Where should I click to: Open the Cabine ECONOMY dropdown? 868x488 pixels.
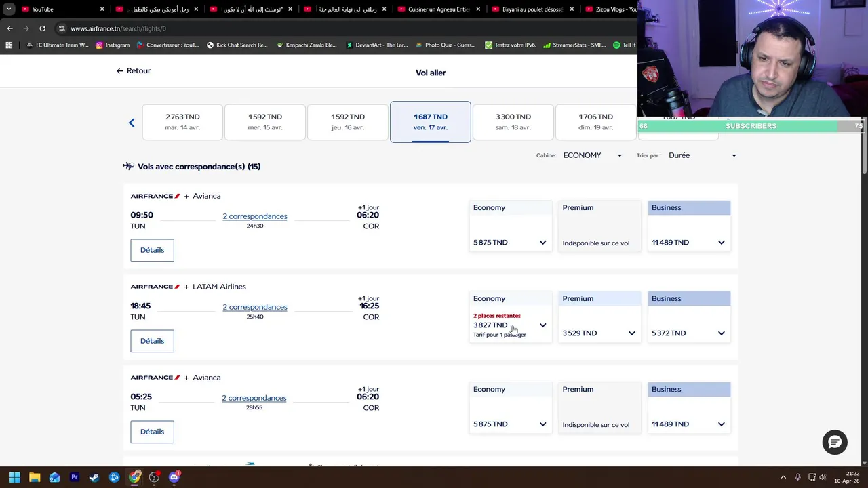(x=593, y=155)
